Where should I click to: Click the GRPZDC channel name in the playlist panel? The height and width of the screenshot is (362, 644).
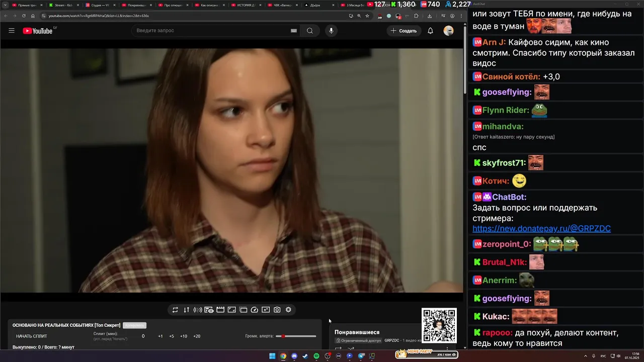[x=391, y=340]
